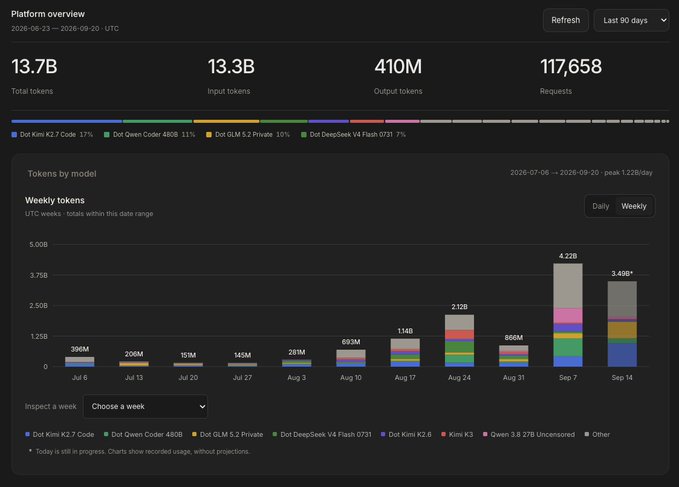Click the Jul 20 bar labeled 151M
Screen dimensions: 679x487
tap(188, 365)
